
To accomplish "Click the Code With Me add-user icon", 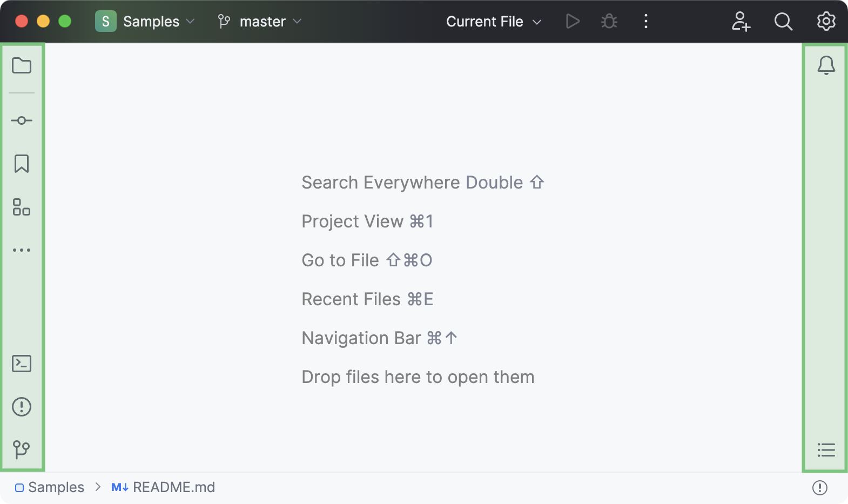I will click(x=741, y=22).
